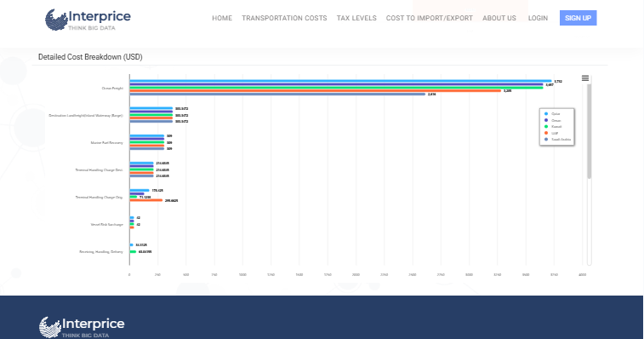Click the chart's vertical scrollbar thumb
The height and width of the screenshot is (339, 644).
(589, 131)
